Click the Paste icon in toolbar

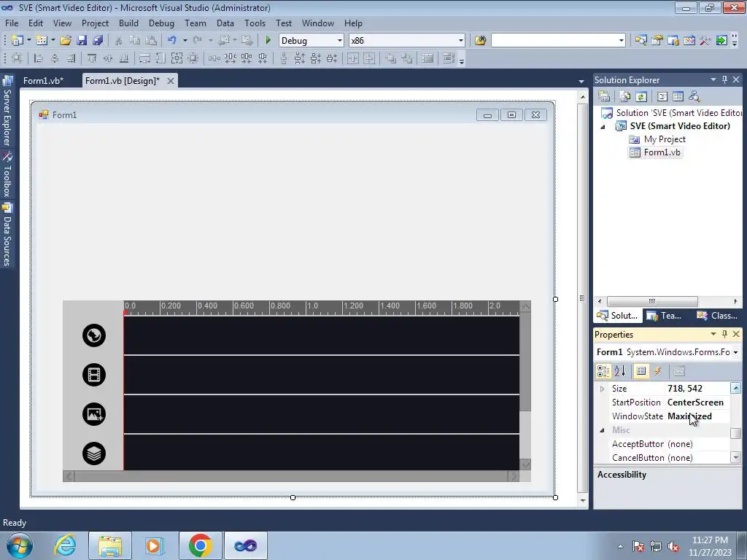pyautogui.click(x=151, y=41)
